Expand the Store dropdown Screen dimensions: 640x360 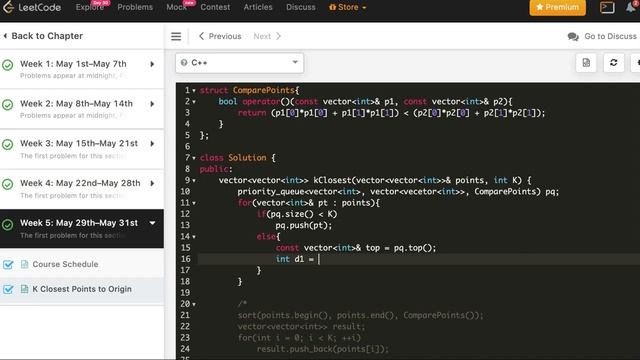click(347, 7)
